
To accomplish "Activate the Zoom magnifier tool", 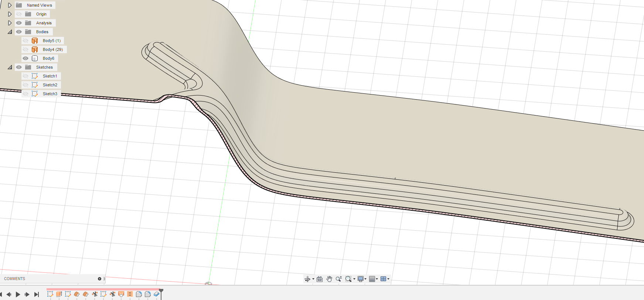I will (338, 279).
